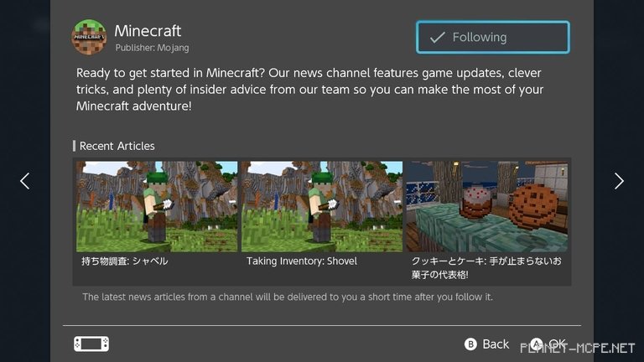Click the Back label in footer

pyautogui.click(x=496, y=344)
